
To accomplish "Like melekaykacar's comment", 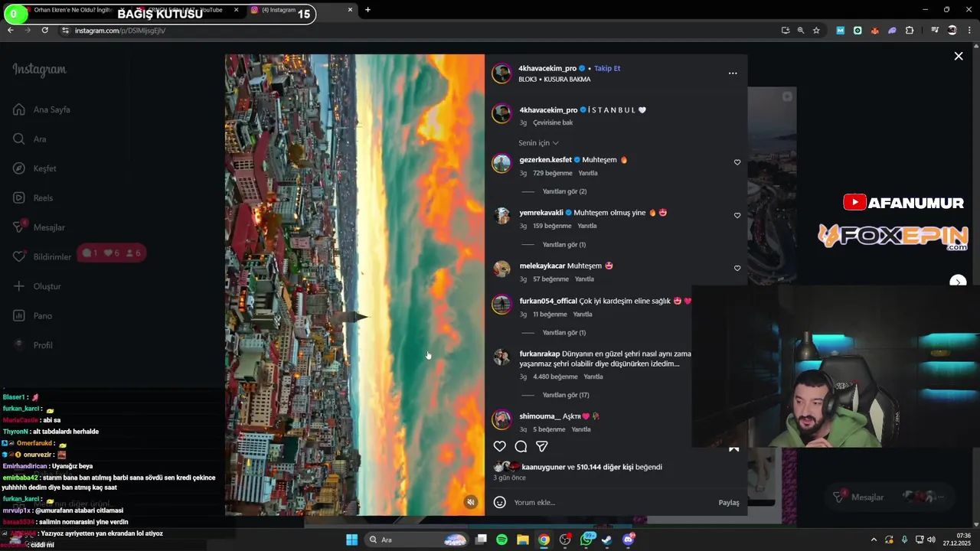I will click(x=737, y=268).
